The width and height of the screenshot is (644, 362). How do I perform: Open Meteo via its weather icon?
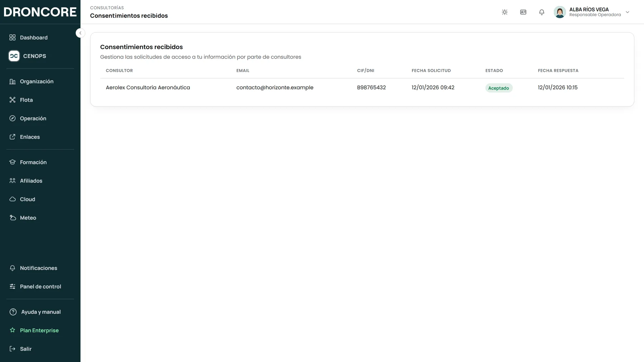(x=13, y=218)
